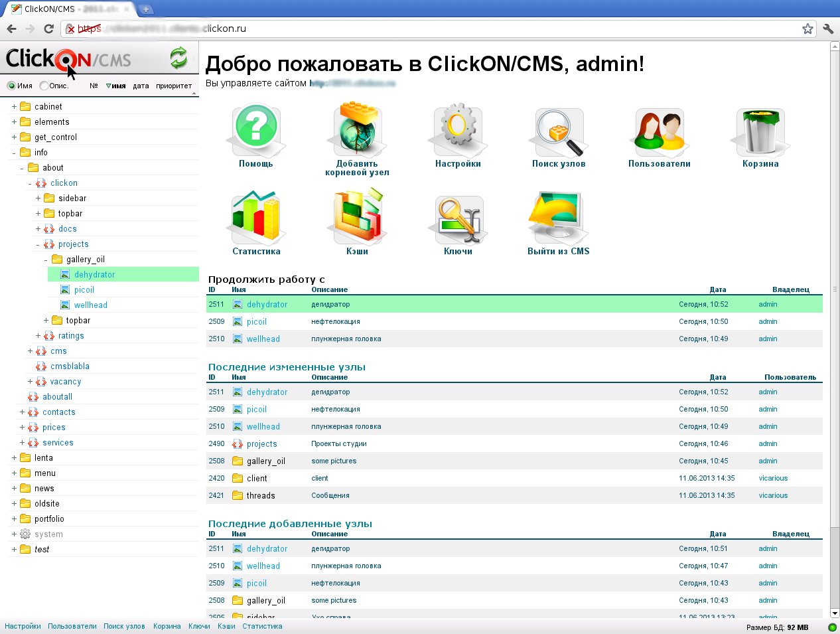Select the Опис. radio button
This screenshot has width=840, height=634.
(44, 86)
